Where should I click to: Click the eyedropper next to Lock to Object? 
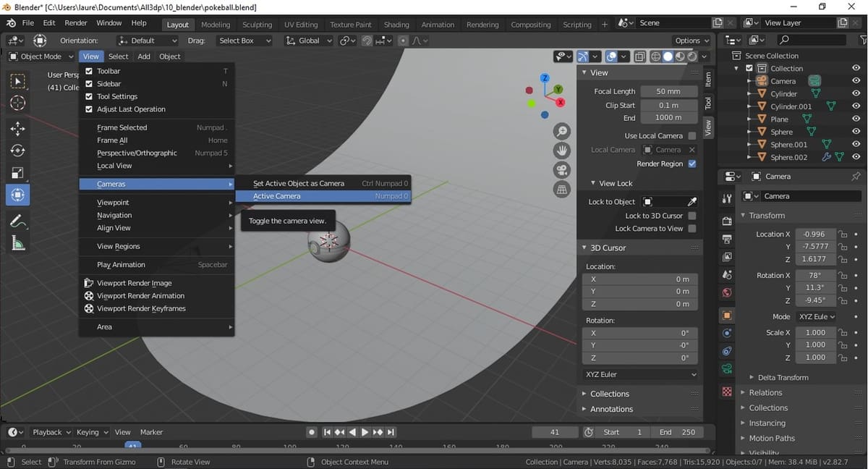tap(692, 202)
